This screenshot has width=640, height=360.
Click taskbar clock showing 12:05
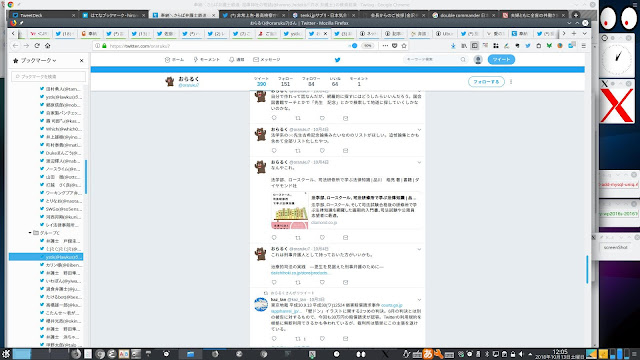560,354
